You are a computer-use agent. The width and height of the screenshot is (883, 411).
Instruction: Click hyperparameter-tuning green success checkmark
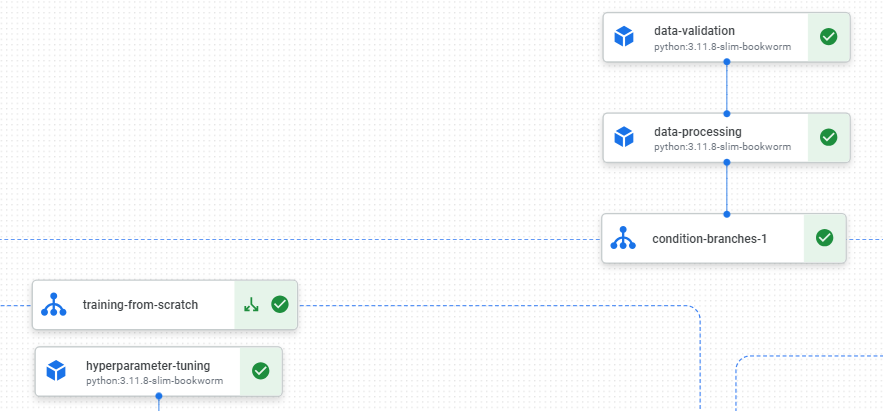click(x=260, y=371)
